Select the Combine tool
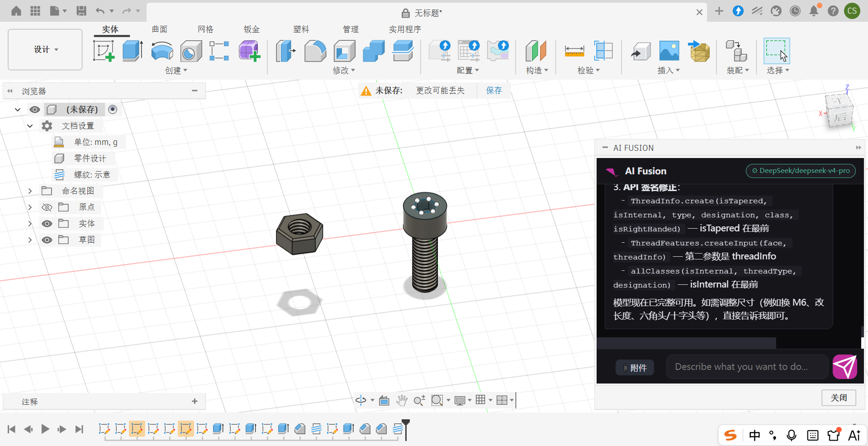Viewport: 868px width, 446px height. click(374, 51)
